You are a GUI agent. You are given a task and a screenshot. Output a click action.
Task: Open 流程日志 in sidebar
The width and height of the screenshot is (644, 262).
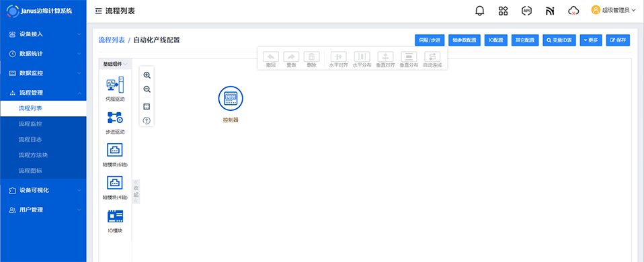[43, 140]
